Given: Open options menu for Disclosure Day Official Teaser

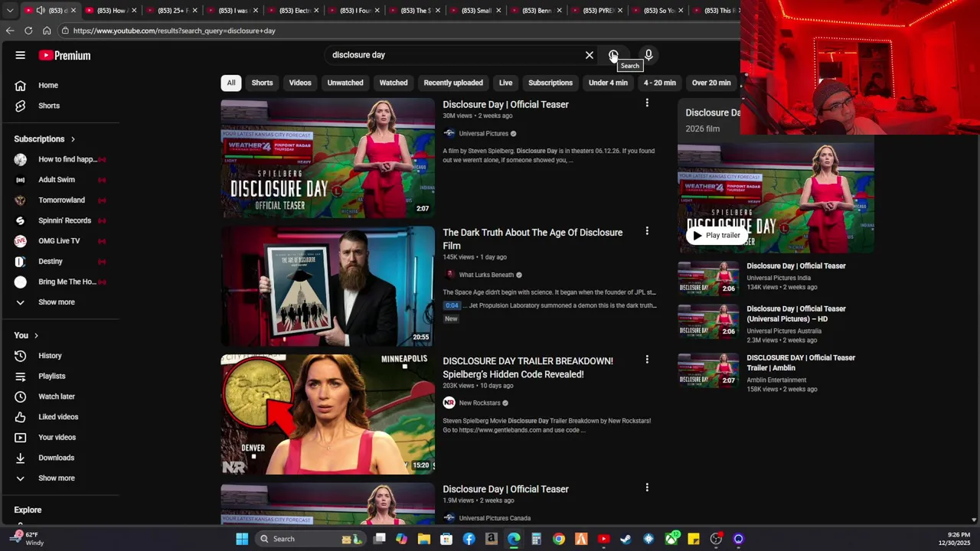Looking at the screenshot, I should [x=647, y=103].
